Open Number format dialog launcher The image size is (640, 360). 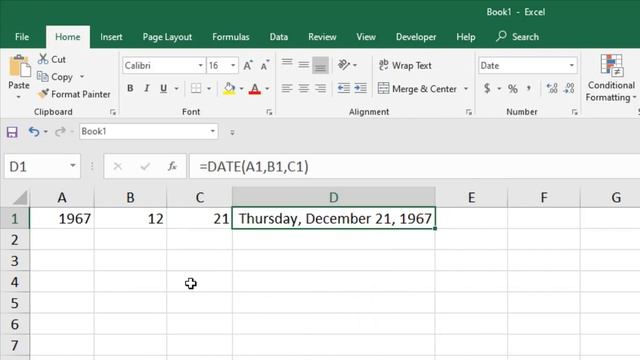coord(574,112)
